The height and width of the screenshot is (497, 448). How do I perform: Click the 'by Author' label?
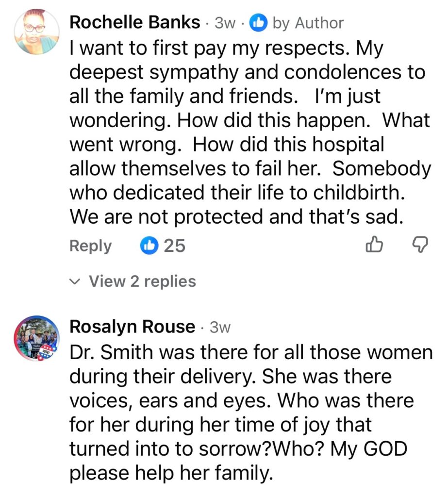[308, 23]
